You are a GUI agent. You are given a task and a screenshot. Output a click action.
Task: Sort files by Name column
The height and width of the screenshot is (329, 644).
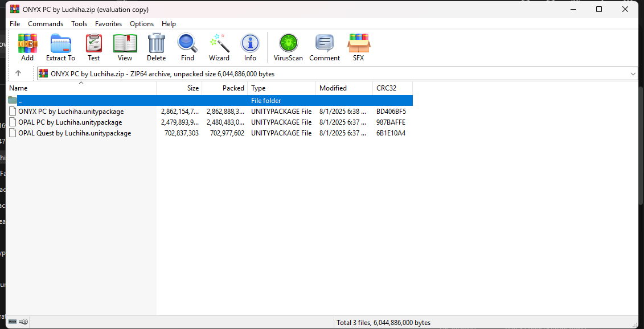[81, 88]
